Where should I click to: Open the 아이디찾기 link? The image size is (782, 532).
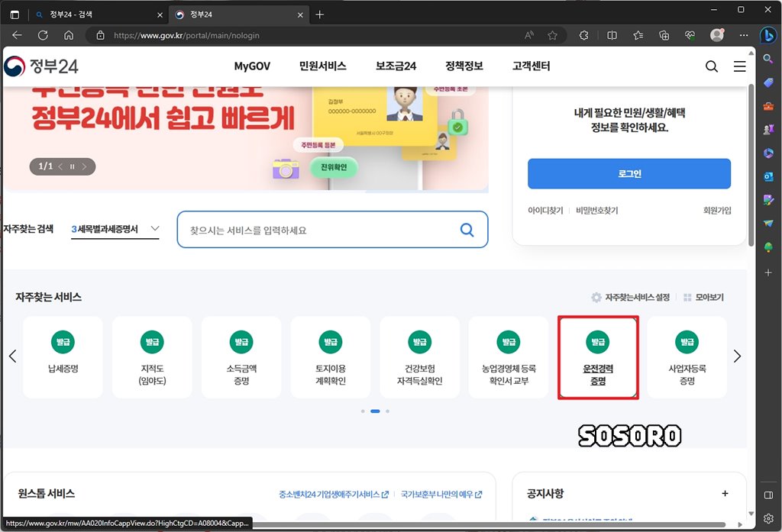pos(545,211)
